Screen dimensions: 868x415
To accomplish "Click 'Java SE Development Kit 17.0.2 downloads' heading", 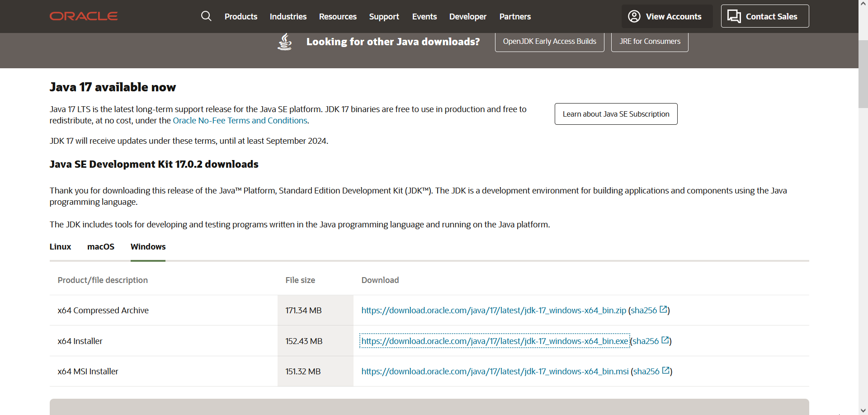I will pos(154,164).
